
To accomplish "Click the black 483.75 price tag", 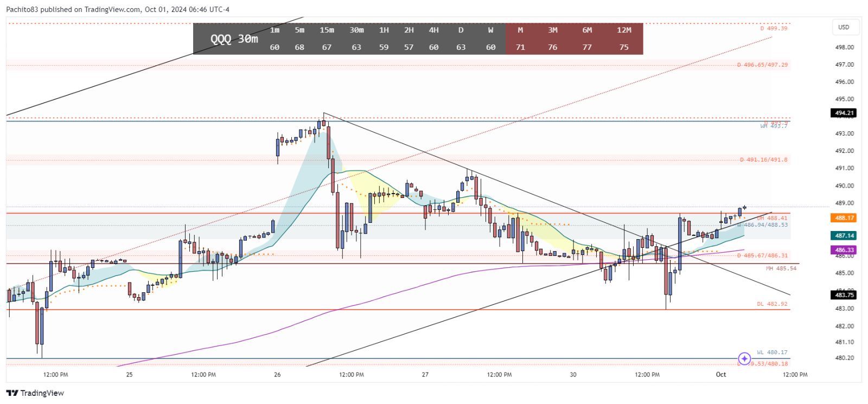I will [844, 295].
